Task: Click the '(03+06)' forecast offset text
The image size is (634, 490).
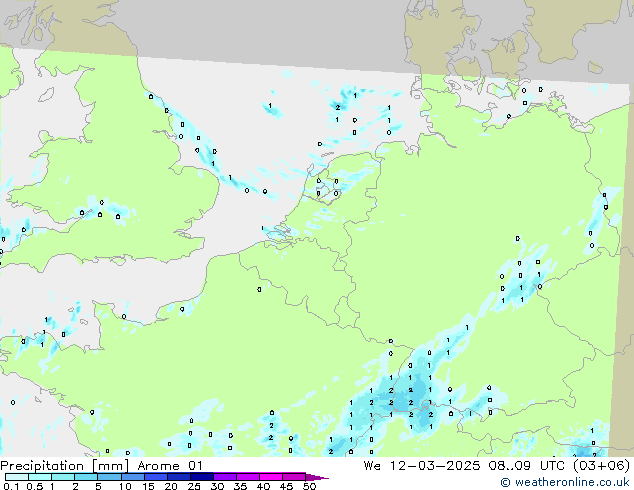Action: (x=601, y=466)
